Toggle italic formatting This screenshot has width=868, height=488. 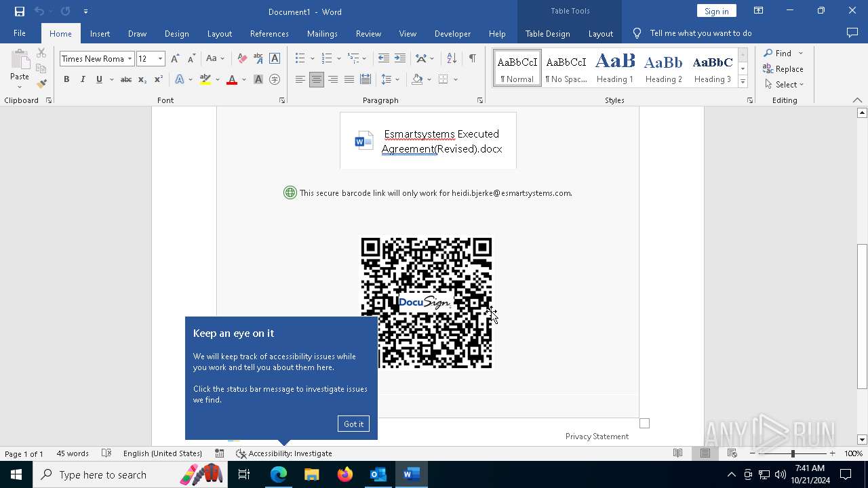(83, 79)
